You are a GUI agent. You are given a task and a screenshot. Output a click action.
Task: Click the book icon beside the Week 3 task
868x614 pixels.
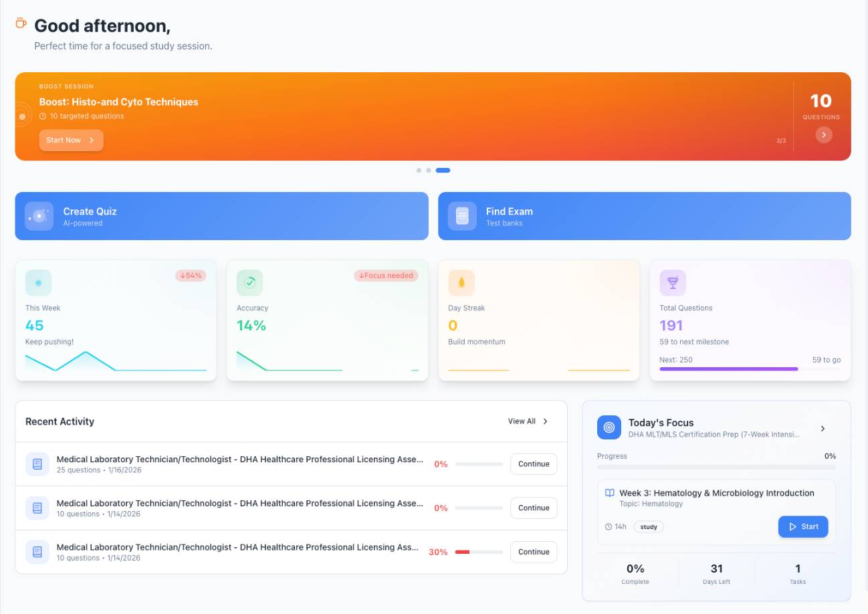click(609, 493)
